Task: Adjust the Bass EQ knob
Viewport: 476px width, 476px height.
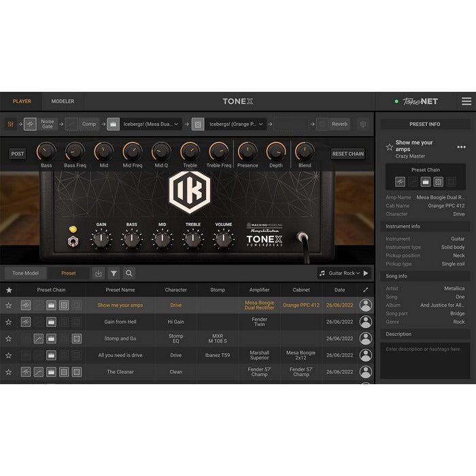Action: click(x=46, y=152)
